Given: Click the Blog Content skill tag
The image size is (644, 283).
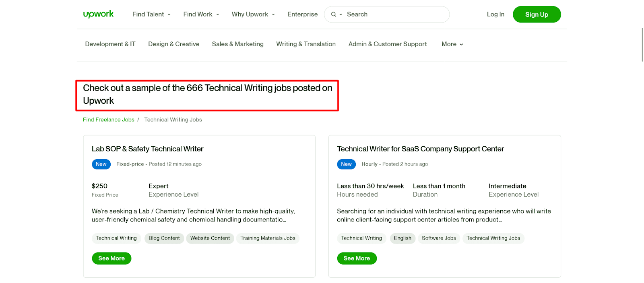Looking at the screenshot, I should click(164, 238).
